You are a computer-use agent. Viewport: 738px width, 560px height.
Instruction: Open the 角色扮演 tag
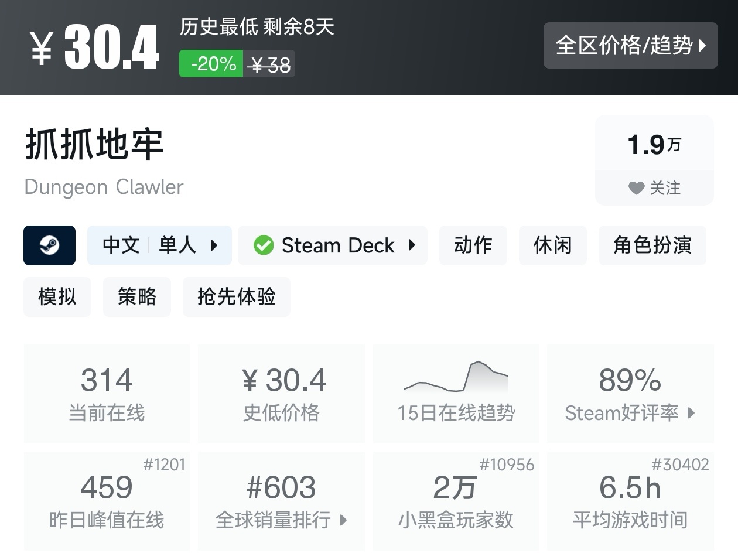coord(652,245)
